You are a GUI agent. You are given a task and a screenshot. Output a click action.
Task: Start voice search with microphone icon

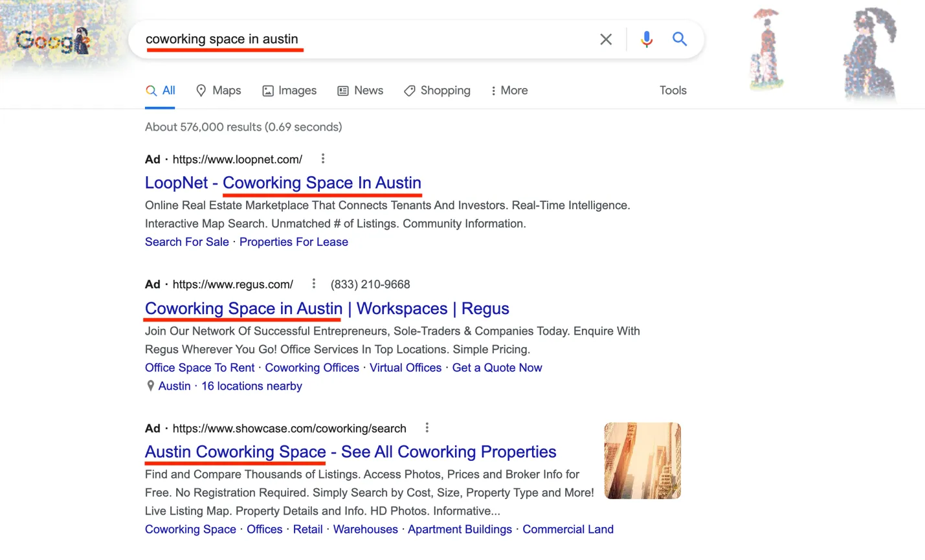click(646, 39)
